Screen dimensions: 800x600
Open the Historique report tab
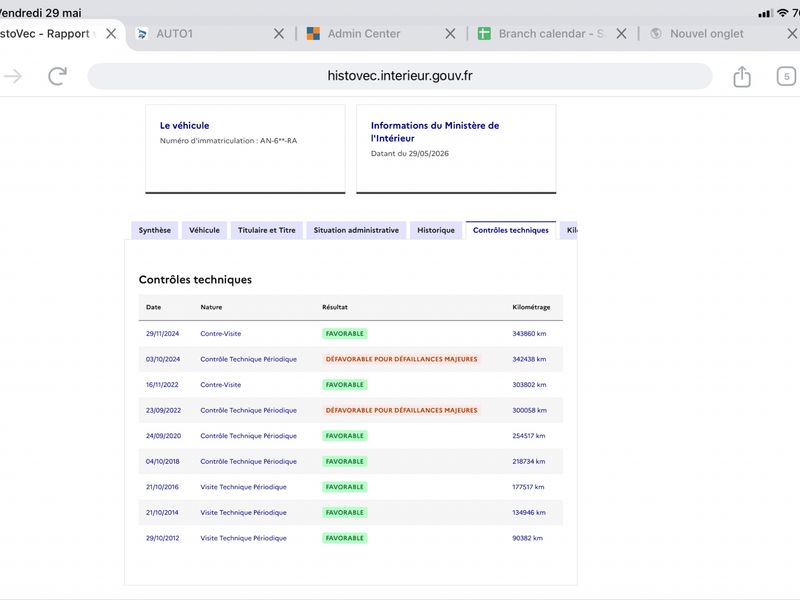[x=436, y=230]
